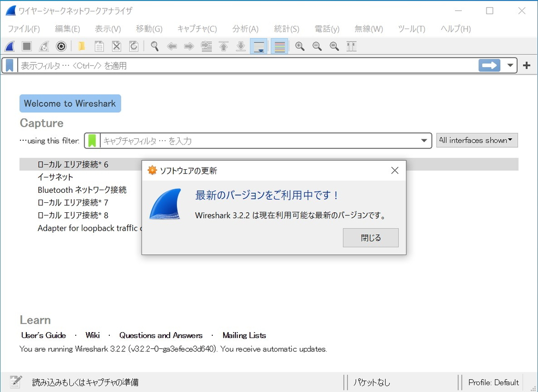
Task: Start a capture with the blue shark fin icon
Action: tap(9, 46)
